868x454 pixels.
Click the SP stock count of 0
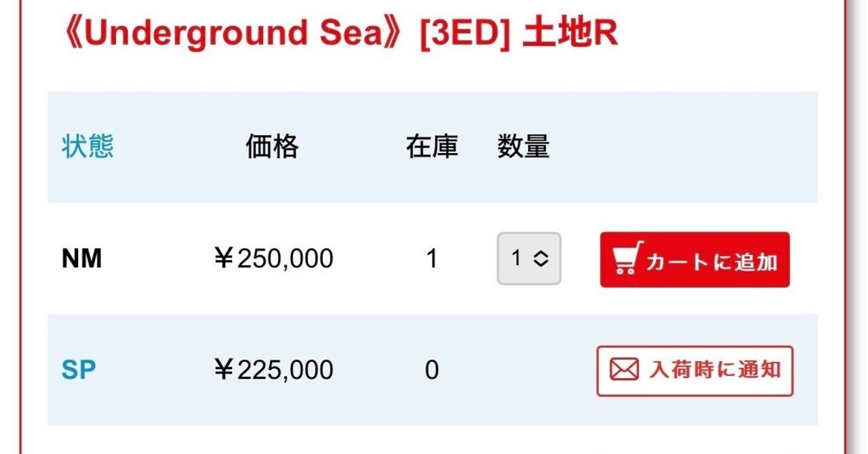(x=432, y=370)
